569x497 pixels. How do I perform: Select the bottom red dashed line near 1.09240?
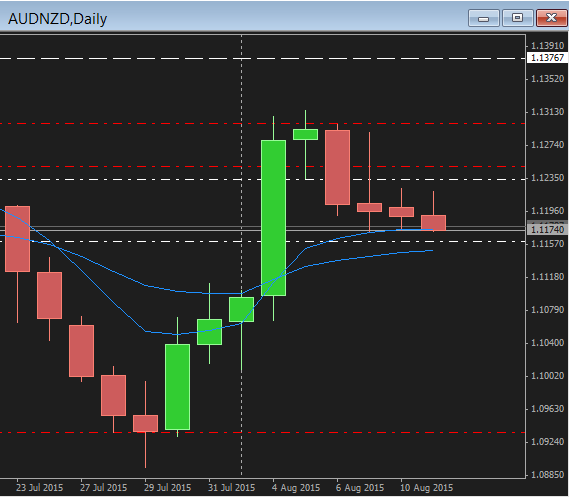click(262, 432)
